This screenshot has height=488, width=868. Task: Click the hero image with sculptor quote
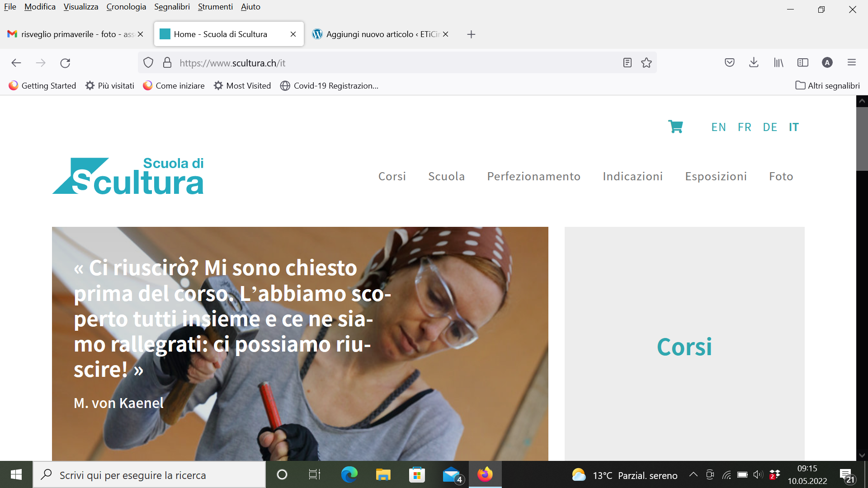click(300, 344)
